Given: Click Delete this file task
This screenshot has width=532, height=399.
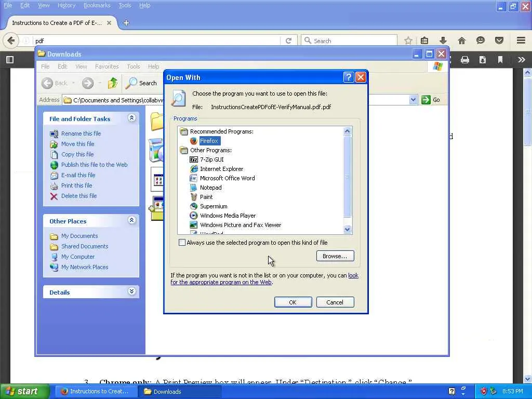Looking at the screenshot, I should click(79, 196).
